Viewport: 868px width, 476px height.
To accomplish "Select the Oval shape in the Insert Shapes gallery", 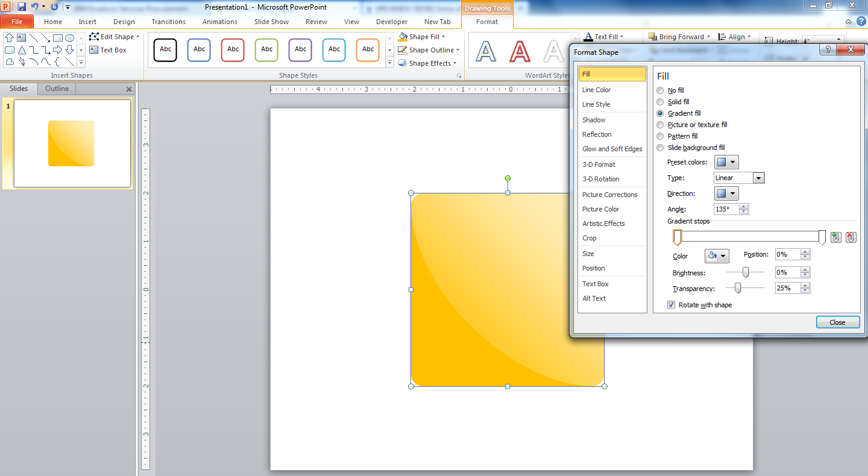I will tap(70, 37).
